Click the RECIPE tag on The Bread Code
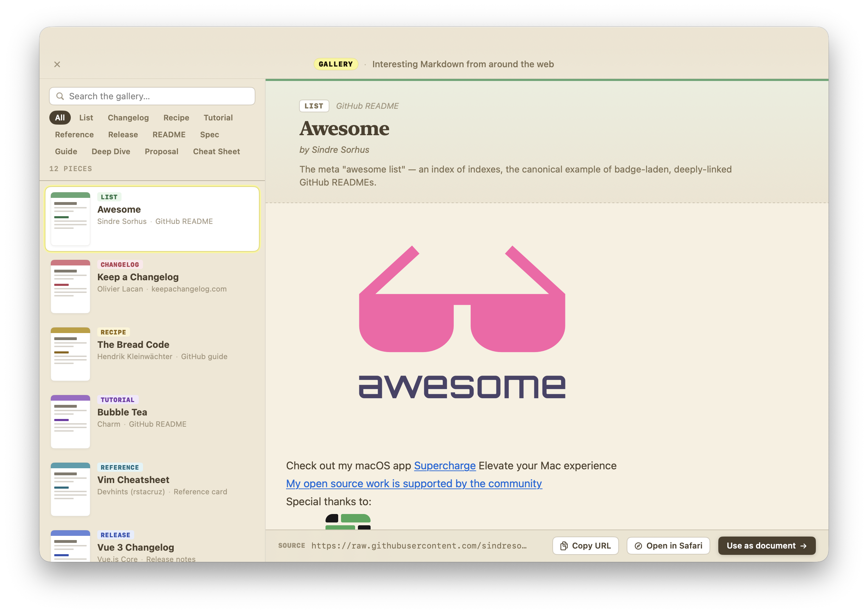 pyautogui.click(x=113, y=332)
